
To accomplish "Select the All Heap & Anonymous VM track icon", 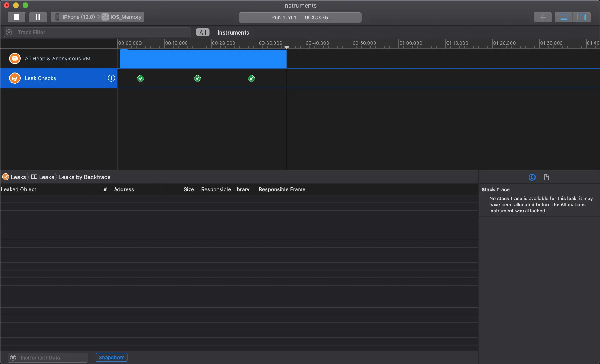I will [15, 58].
